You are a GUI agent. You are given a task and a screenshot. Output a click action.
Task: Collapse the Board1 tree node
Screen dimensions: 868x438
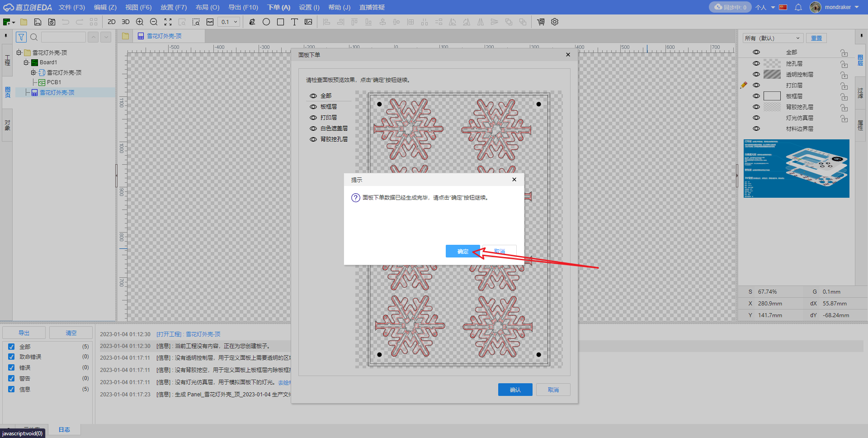pos(26,62)
